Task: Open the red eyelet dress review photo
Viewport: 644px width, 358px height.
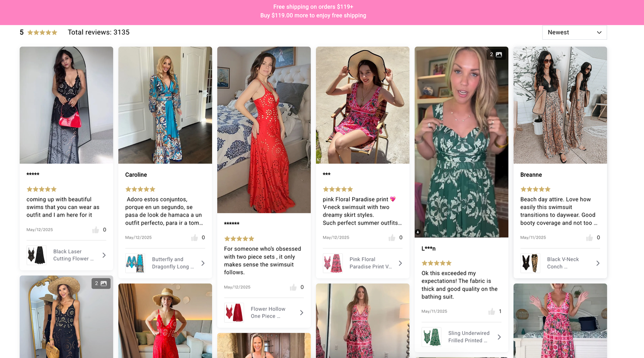Action: pos(264,130)
